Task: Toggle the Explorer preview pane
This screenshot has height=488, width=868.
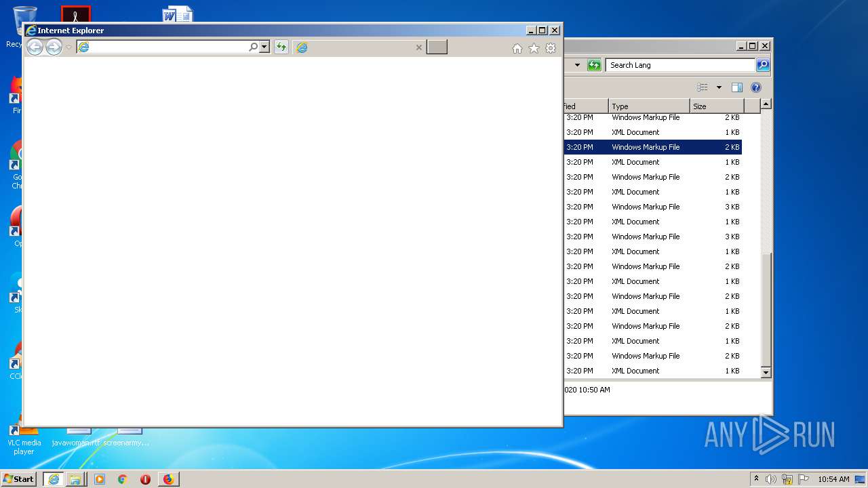Action: tap(737, 87)
